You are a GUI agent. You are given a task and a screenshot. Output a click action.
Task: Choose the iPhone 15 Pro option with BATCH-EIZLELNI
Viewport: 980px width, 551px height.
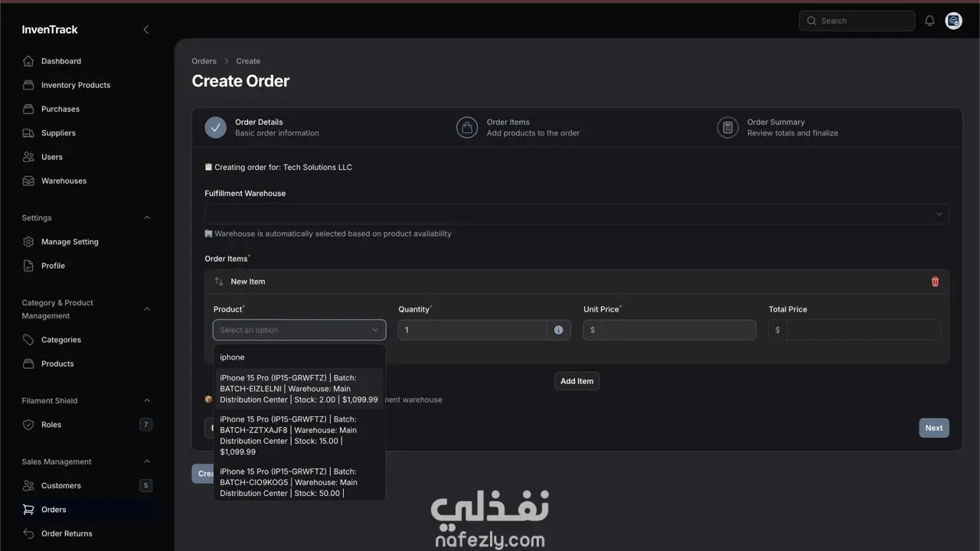[299, 389]
